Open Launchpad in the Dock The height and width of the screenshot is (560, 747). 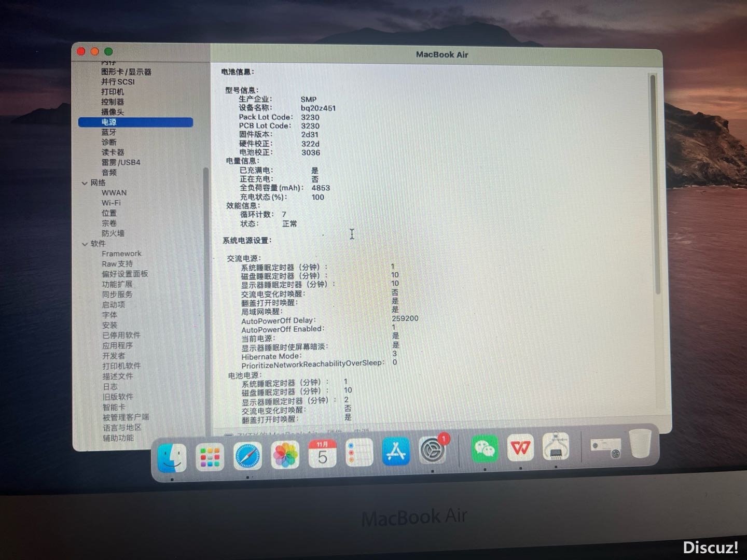point(210,457)
